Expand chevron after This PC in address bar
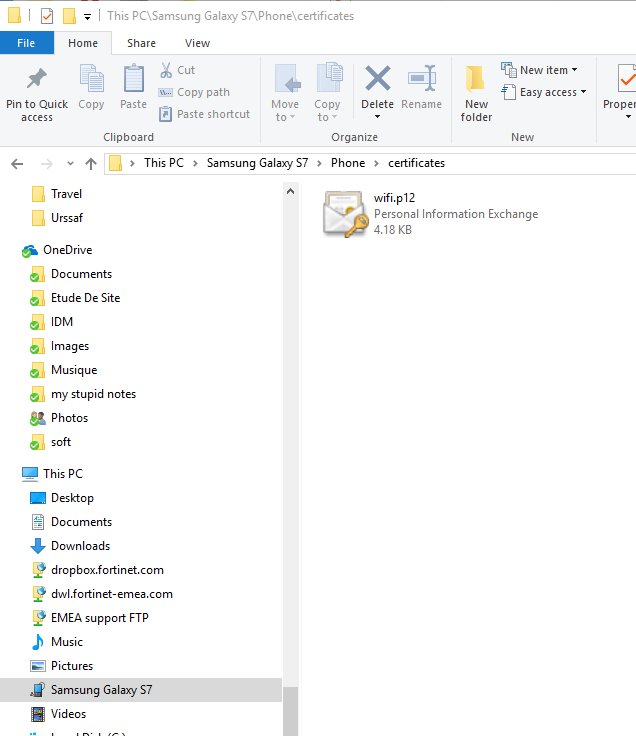The width and height of the screenshot is (636, 736). [x=195, y=163]
